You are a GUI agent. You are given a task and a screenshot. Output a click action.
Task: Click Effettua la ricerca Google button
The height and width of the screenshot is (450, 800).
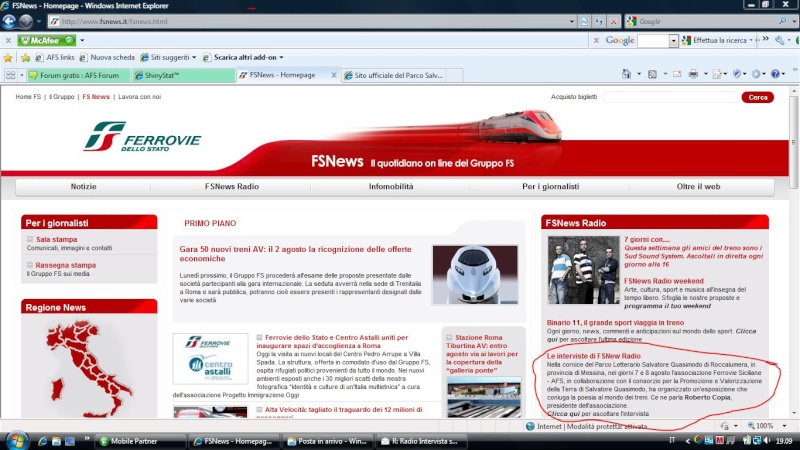(x=717, y=40)
